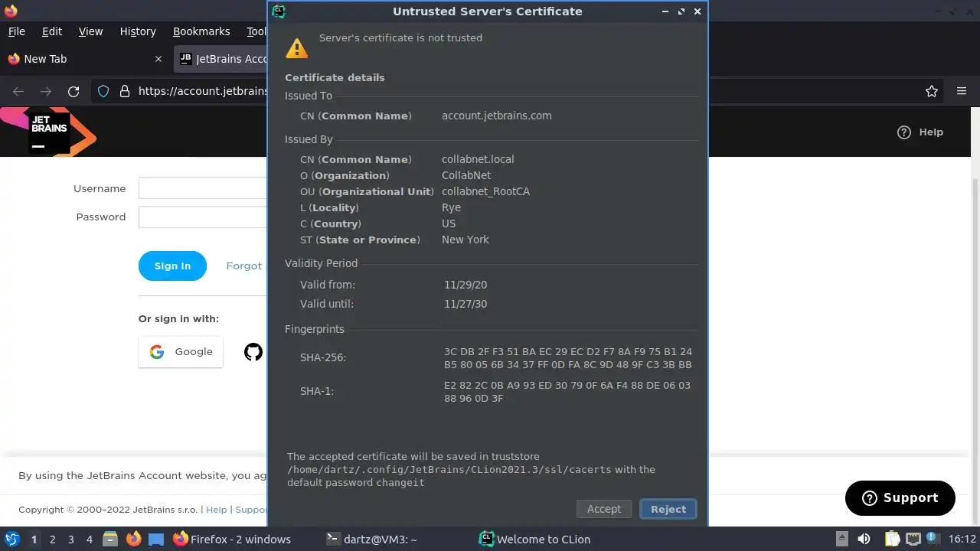Click the collabnet.local issuer common name

[478, 159]
